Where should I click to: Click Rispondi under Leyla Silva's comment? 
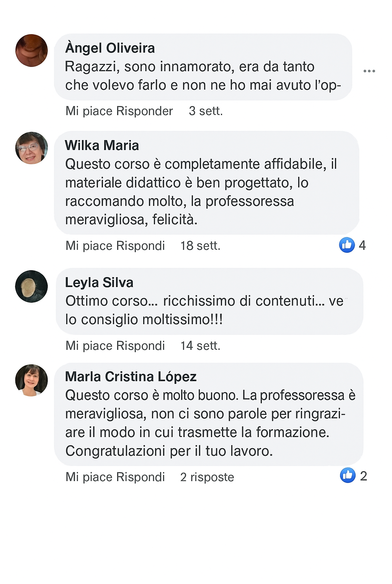click(x=140, y=346)
